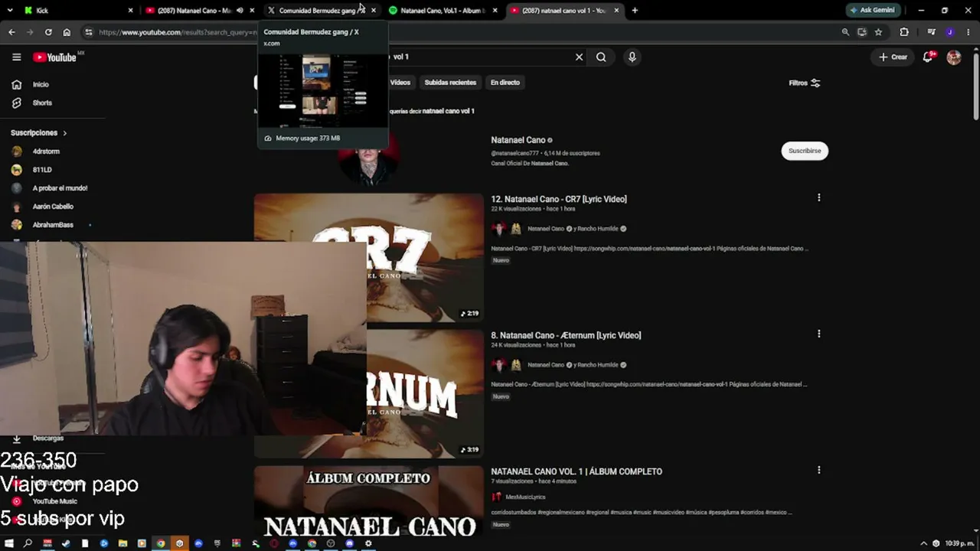Open Steam from the taskbar
The height and width of the screenshot is (551, 980).
(x=66, y=543)
